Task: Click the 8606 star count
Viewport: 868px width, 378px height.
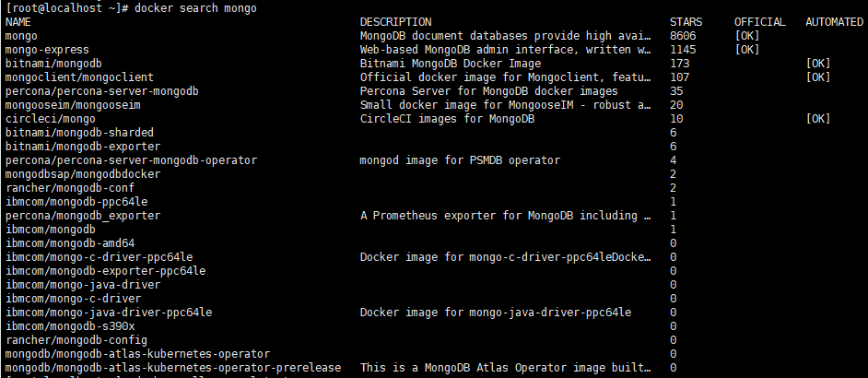Action: tap(684, 36)
